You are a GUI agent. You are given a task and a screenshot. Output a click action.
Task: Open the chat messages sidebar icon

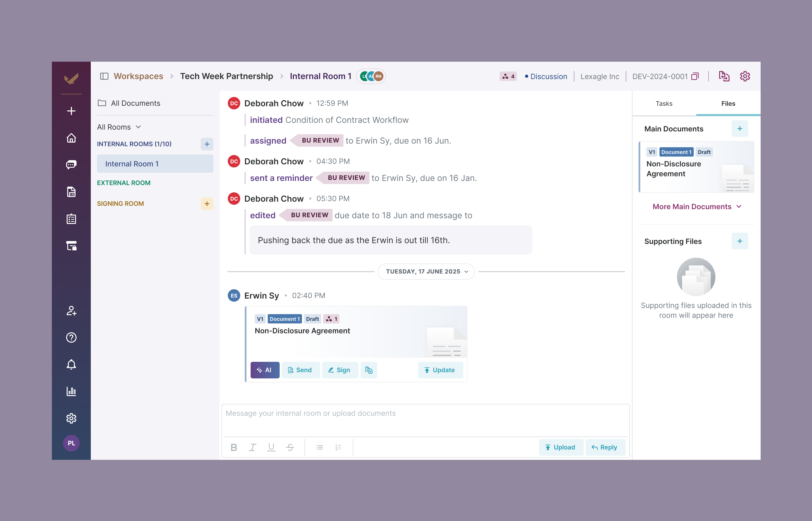pyautogui.click(x=71, y=165)
